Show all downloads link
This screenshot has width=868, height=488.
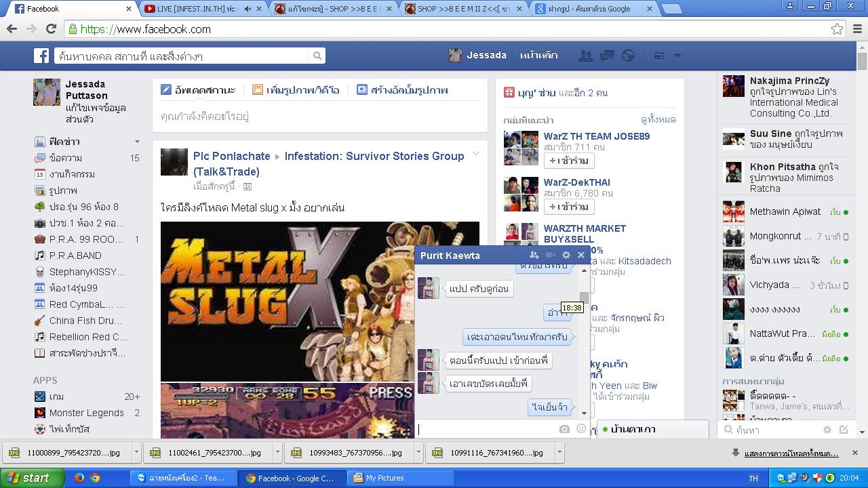pyautogui.click(x=791, y=453)
